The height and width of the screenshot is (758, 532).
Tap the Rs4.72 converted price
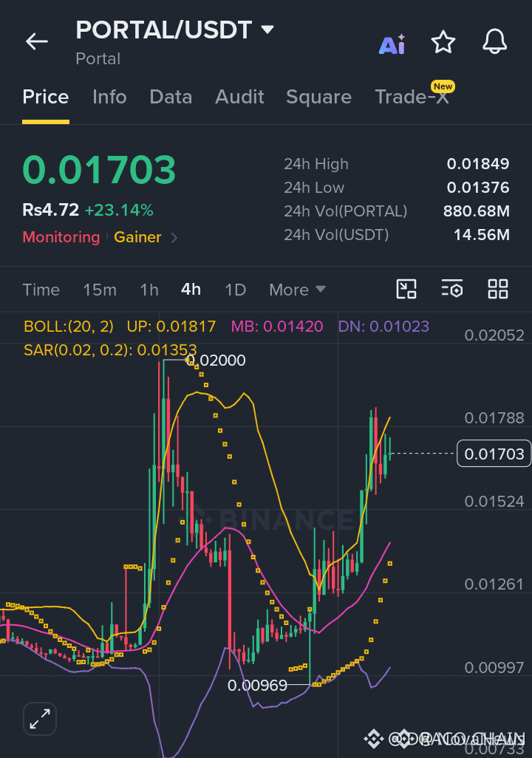point(51,211)
